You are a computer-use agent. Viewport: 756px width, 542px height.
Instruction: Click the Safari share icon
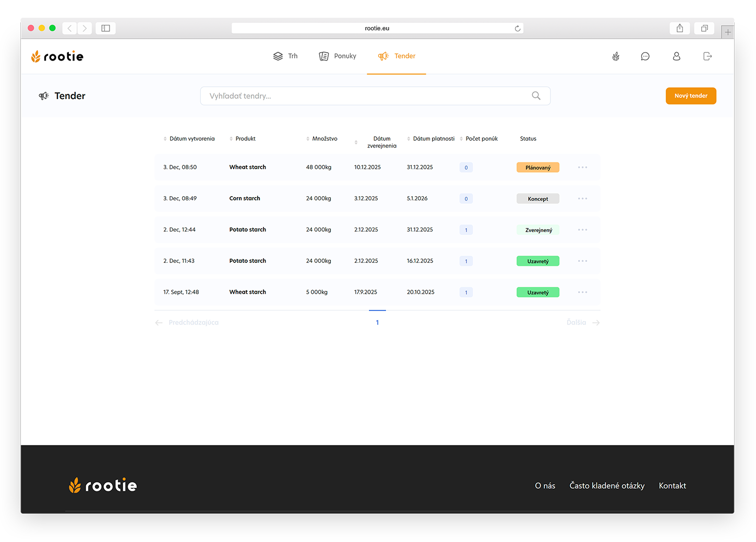pyautogui.click(x=679, y=28)
